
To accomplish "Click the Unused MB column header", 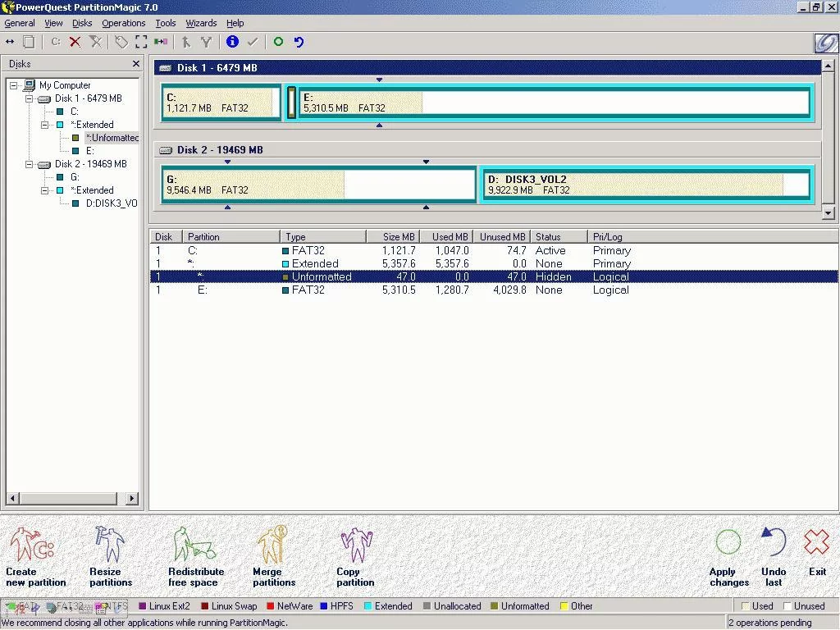I will coord(501,237).
